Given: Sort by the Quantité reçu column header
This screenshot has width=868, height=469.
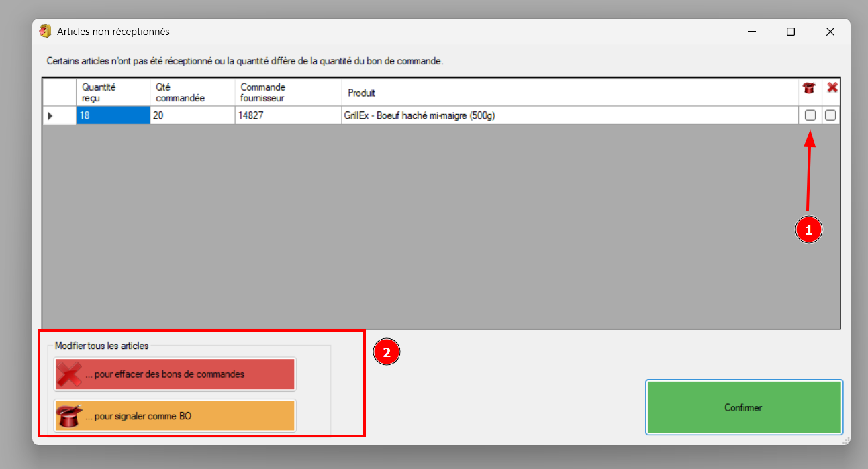Looking at the screenshot, I should [x=112, y=92].
